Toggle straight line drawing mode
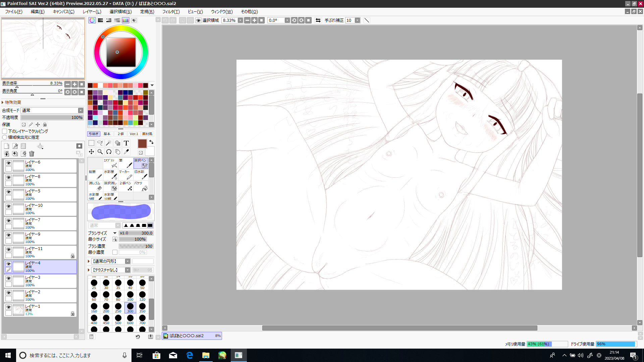Screen dimensions: 644x362 [x=367, y=20]
